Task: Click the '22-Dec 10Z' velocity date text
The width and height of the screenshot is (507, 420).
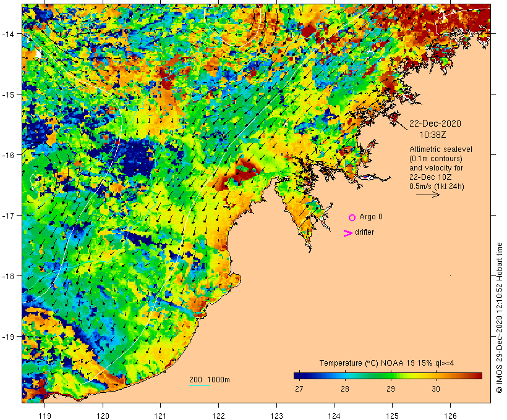Action: 430,177
